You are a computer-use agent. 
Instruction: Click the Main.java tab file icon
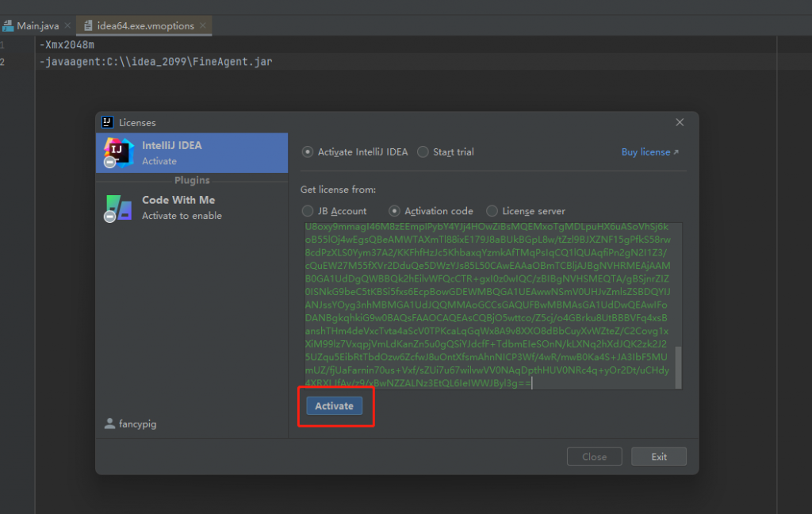[8, 25]
